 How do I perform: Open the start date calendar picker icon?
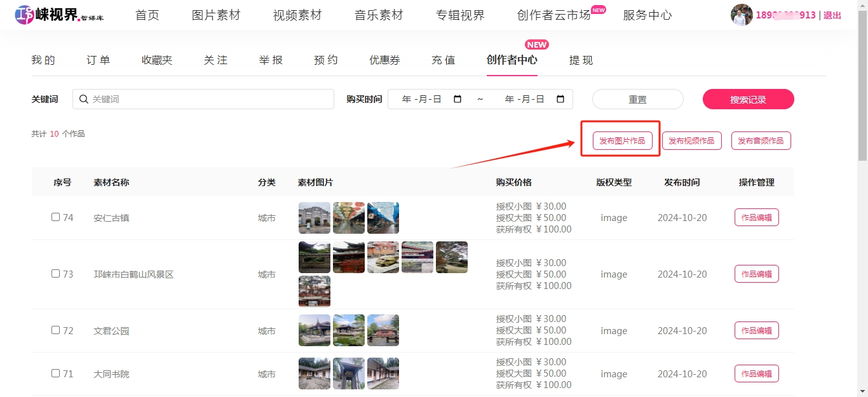coord(458,99)
